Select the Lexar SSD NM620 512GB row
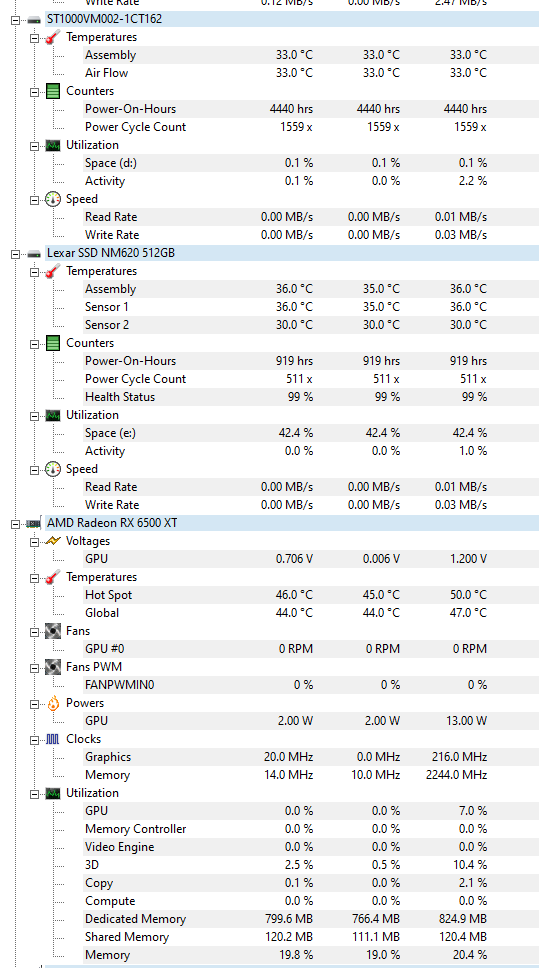Viewport: 539px width, 968px height. [291, 253]
